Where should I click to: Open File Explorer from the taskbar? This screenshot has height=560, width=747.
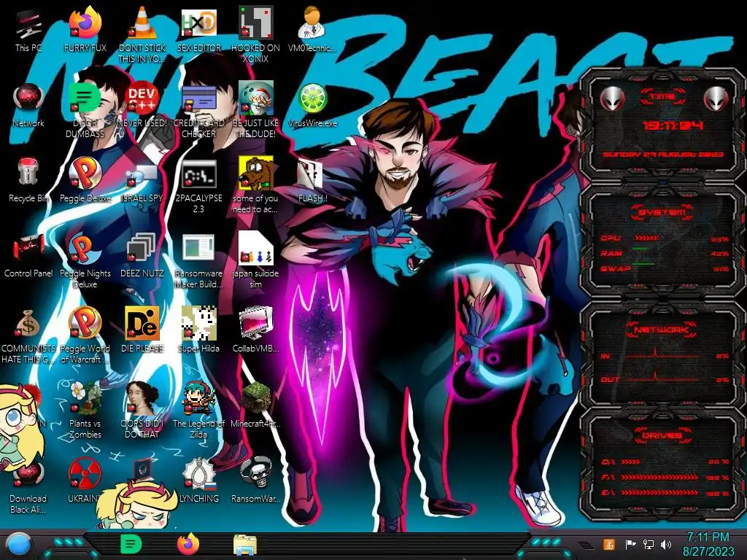coord(245,545)
